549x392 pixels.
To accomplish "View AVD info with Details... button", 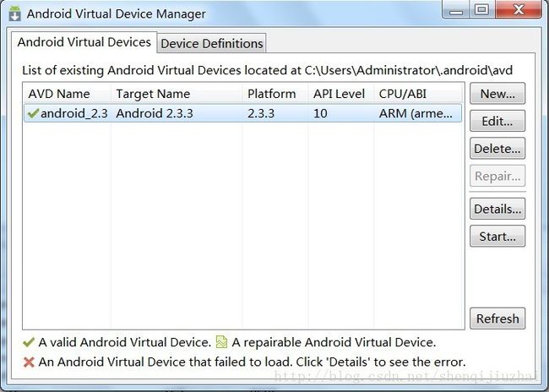I will point(497,209).
